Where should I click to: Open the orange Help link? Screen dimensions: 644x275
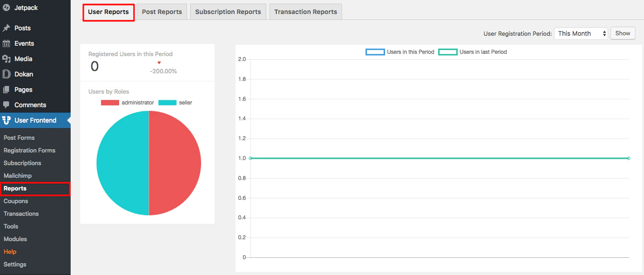tap(10, 251)
